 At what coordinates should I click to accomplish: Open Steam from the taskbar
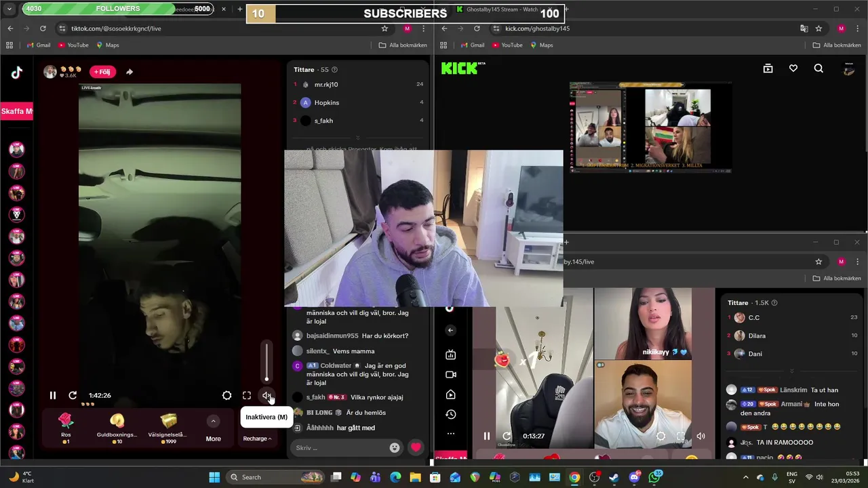(x=614, y=477)
